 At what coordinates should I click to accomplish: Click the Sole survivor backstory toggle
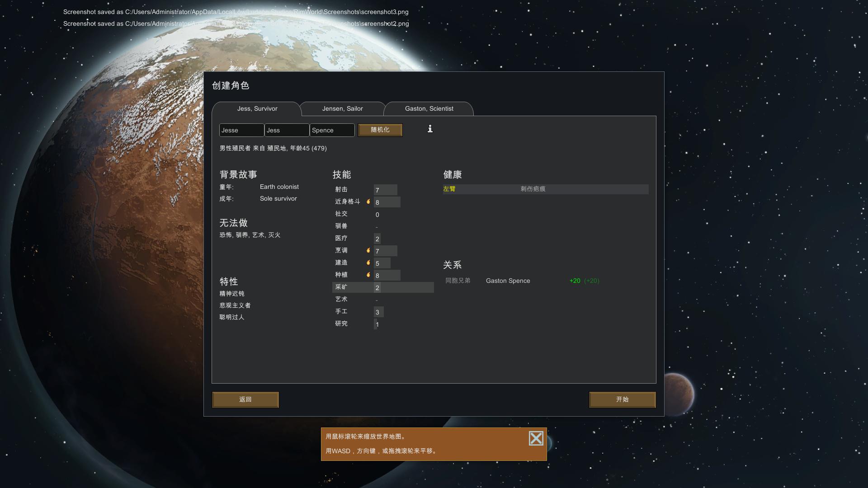[x=278, y=198]
